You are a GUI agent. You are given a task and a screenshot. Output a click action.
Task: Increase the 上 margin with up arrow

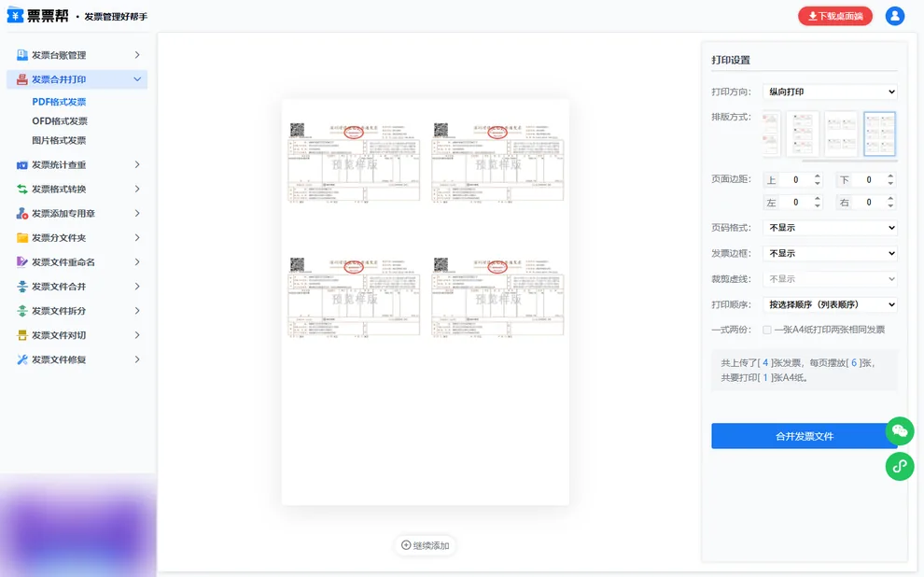818,176
